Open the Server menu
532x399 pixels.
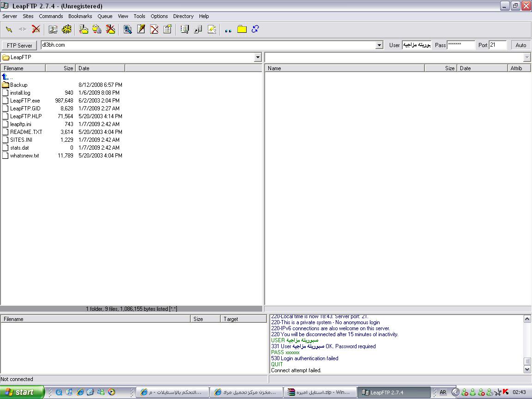click(10, 16)
